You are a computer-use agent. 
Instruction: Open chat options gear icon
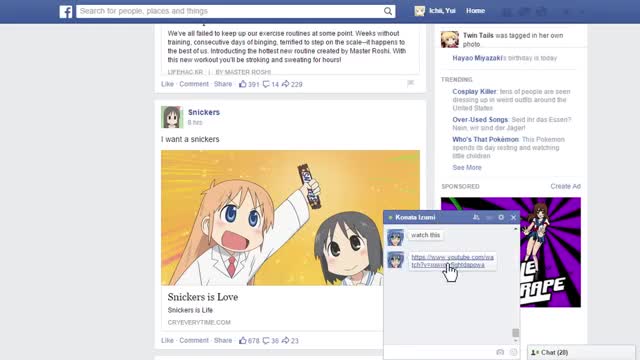point(501,218)
